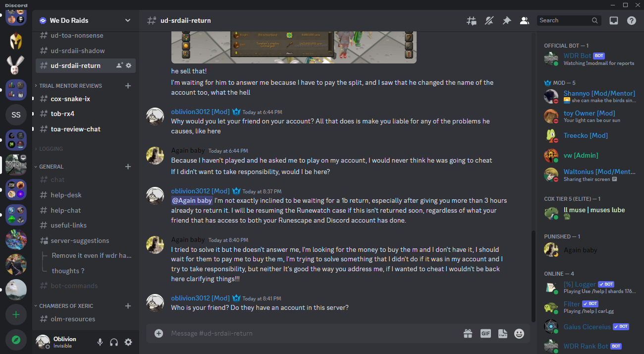
Task: Toggle the member list visibility
Action: coord(524,20)
